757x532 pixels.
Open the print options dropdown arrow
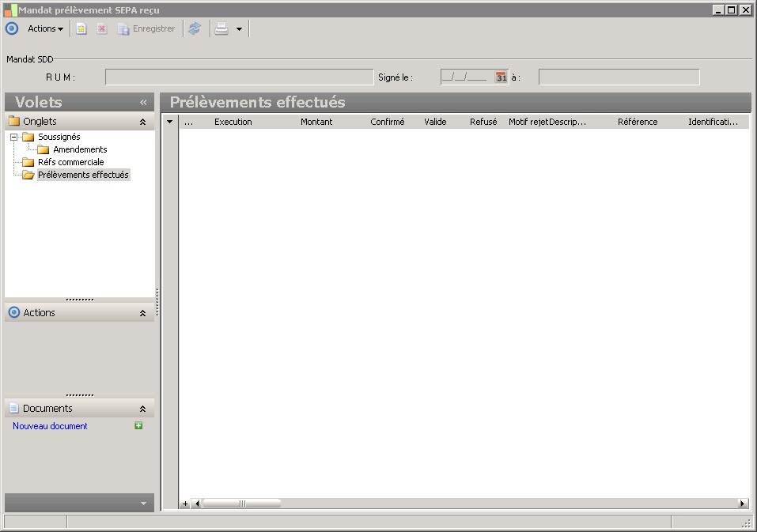[239, 29]
